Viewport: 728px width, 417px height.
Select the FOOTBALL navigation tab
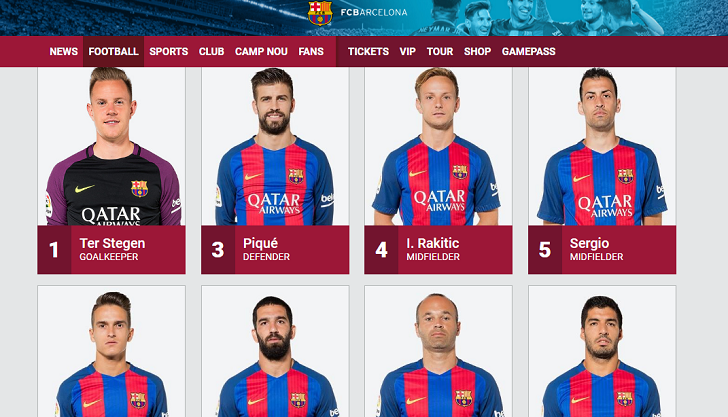[113, 52]
